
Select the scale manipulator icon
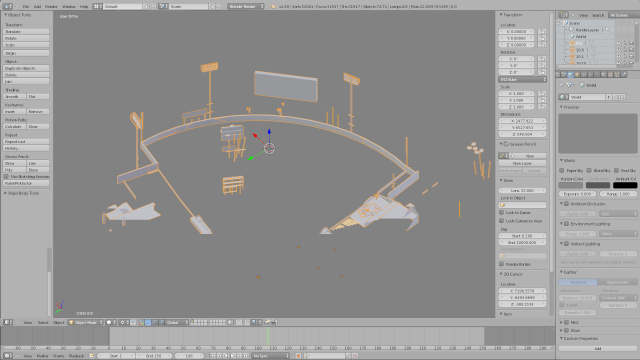coord(161,322)
